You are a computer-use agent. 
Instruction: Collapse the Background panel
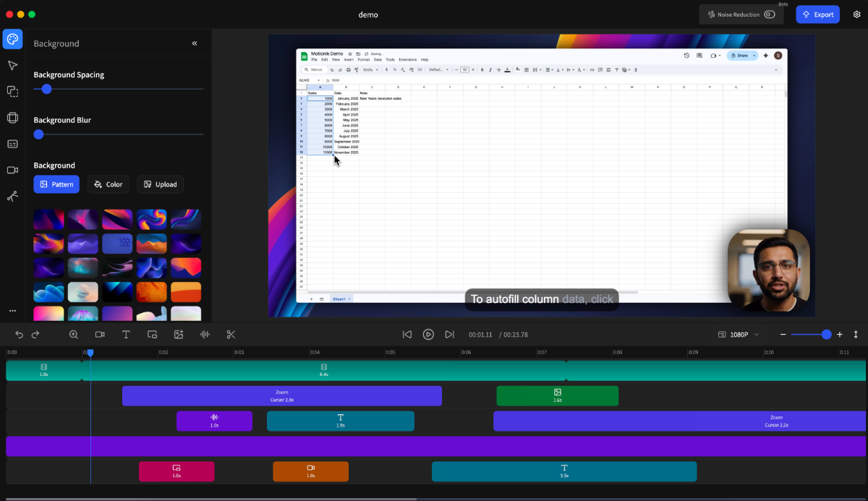(195, 43)
